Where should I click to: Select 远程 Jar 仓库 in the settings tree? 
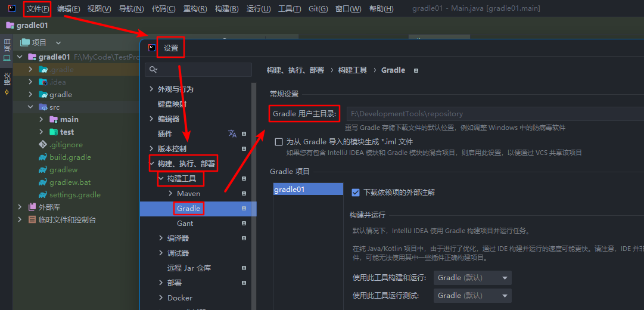[x=189, y=268]
